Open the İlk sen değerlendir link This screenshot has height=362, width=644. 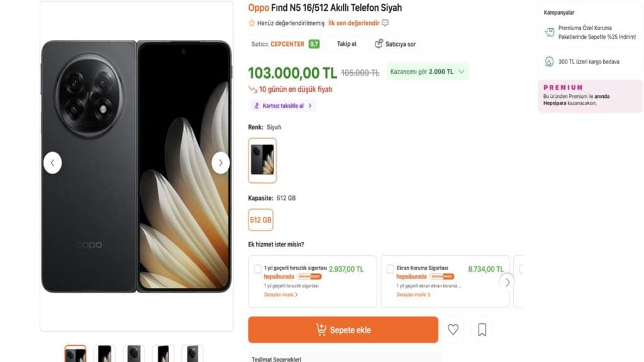pos(353,23)
